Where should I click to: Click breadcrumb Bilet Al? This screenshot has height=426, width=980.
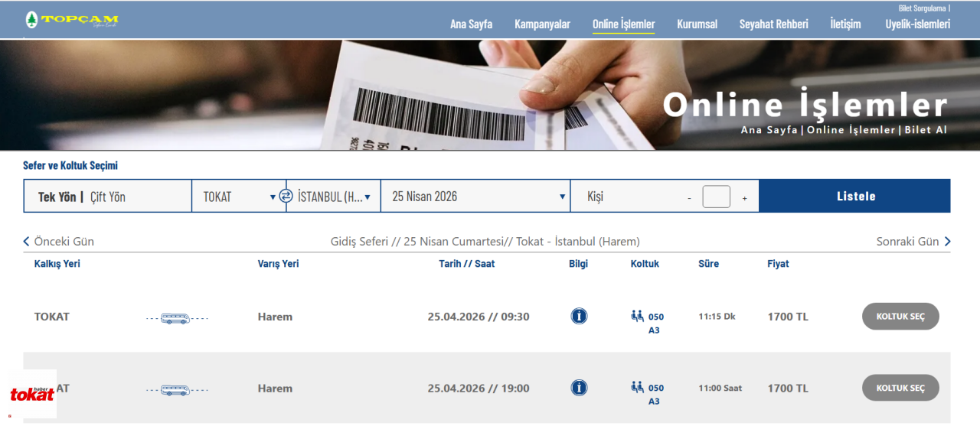926,130
